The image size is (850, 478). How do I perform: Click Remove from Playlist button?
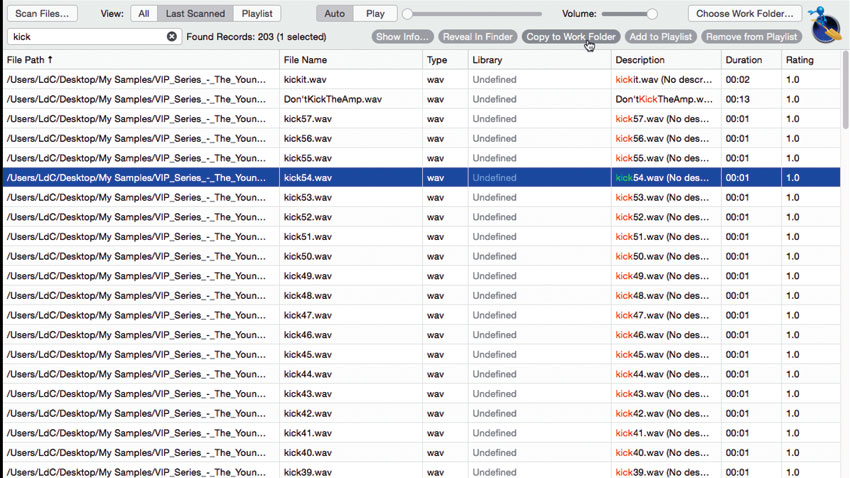click(x=751, y=36)
